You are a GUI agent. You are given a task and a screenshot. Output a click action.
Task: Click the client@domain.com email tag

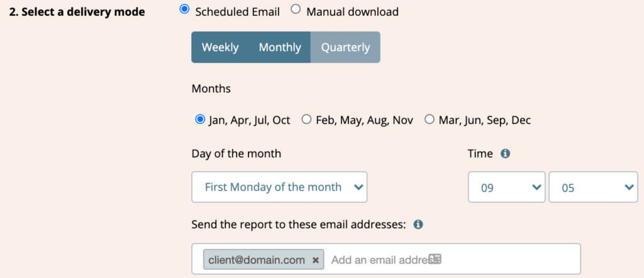(x=257, y=260)
